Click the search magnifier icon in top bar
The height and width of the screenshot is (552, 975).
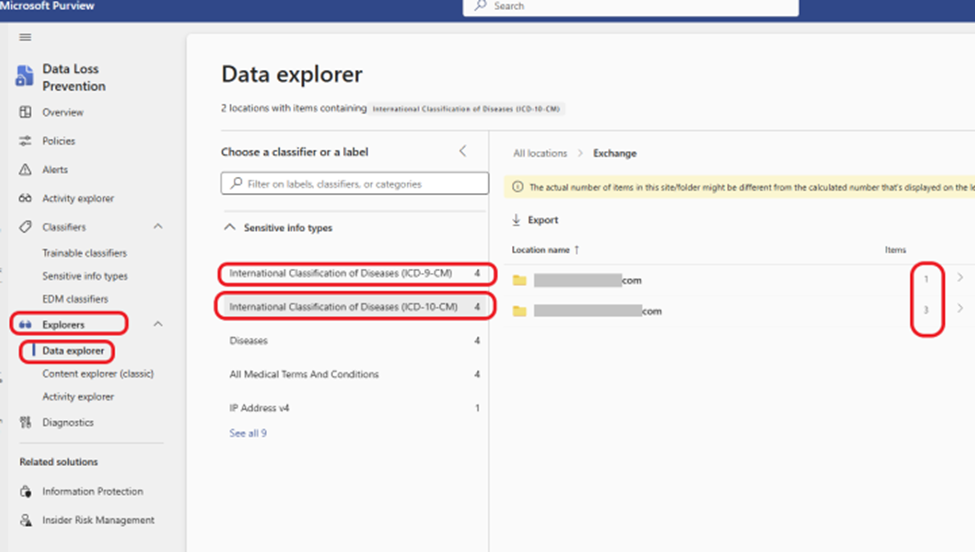[480, 6]
